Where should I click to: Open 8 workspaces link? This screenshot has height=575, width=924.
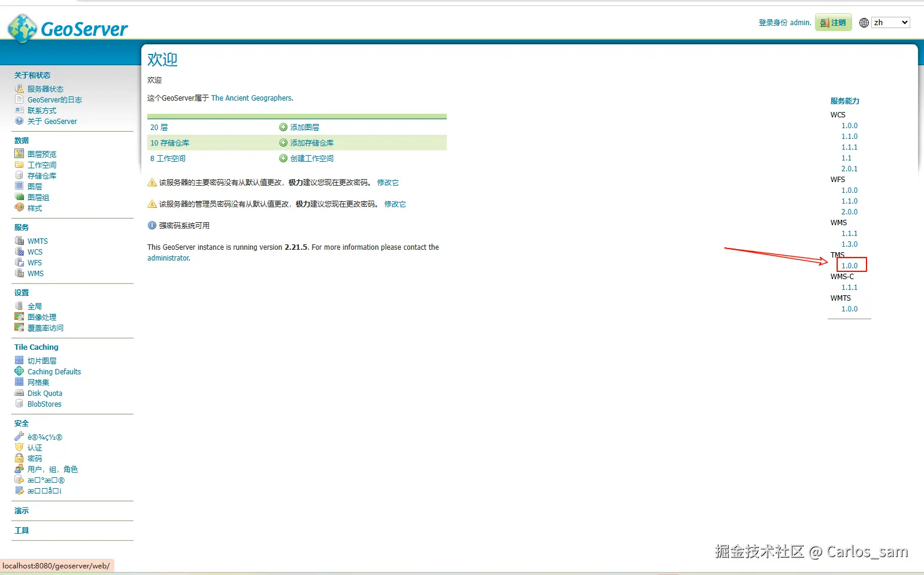[168, 159]
